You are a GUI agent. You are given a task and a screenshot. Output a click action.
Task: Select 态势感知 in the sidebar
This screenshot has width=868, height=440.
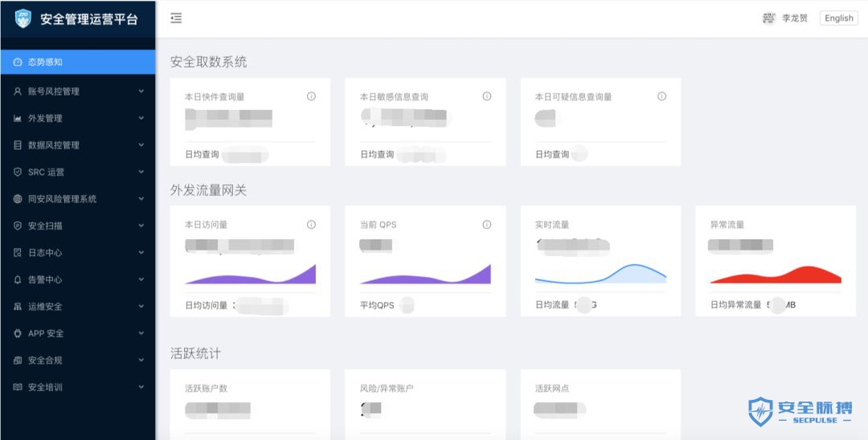coord(45,62)
